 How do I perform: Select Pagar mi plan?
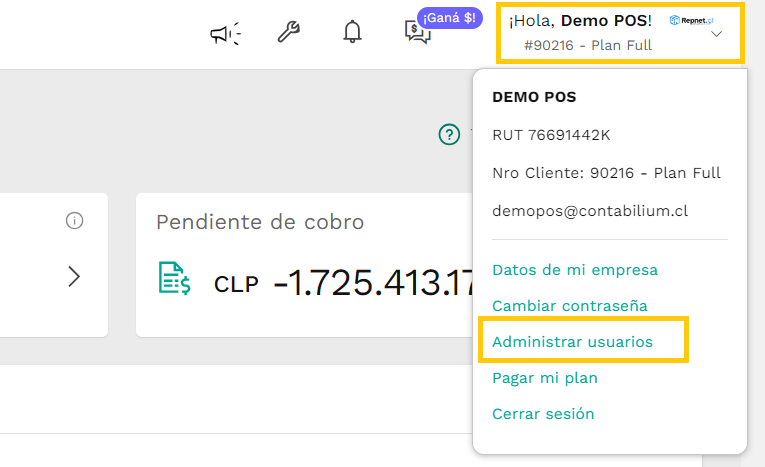pyautogui.click(x=545, y=378)
